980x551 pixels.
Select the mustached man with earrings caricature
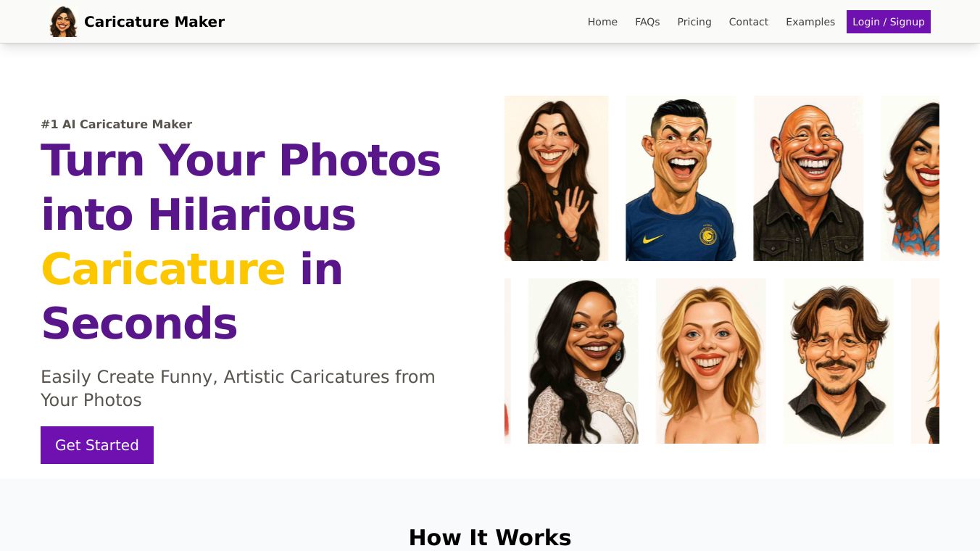click(839, 361)
